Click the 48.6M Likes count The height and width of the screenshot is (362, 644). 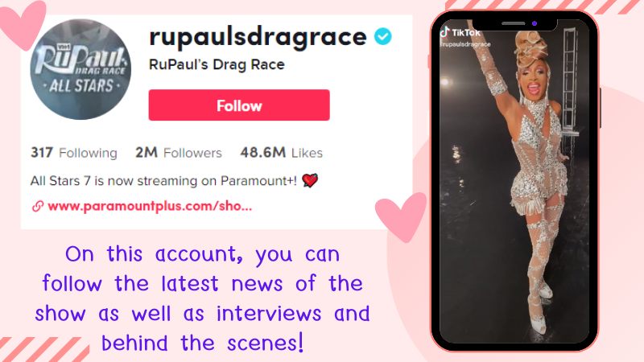coord(281,153)
